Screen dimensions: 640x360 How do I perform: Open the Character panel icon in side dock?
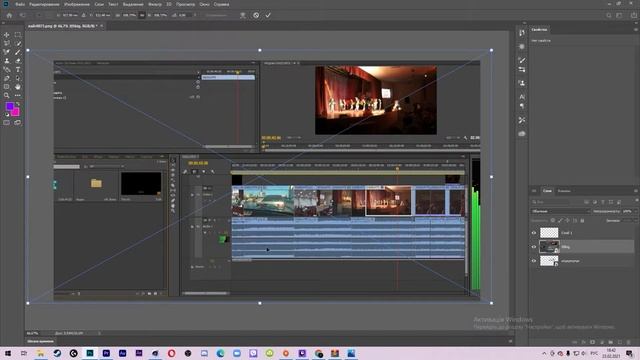tap(522, 97)
